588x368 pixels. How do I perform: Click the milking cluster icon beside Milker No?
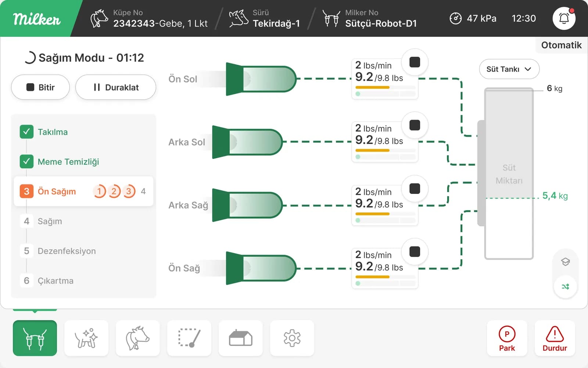331,18
